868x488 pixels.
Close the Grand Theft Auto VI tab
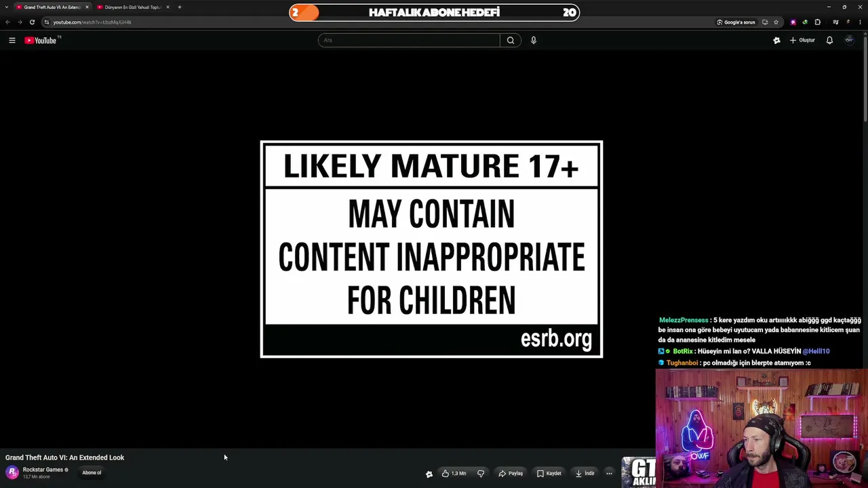click(x=87, y=7)
